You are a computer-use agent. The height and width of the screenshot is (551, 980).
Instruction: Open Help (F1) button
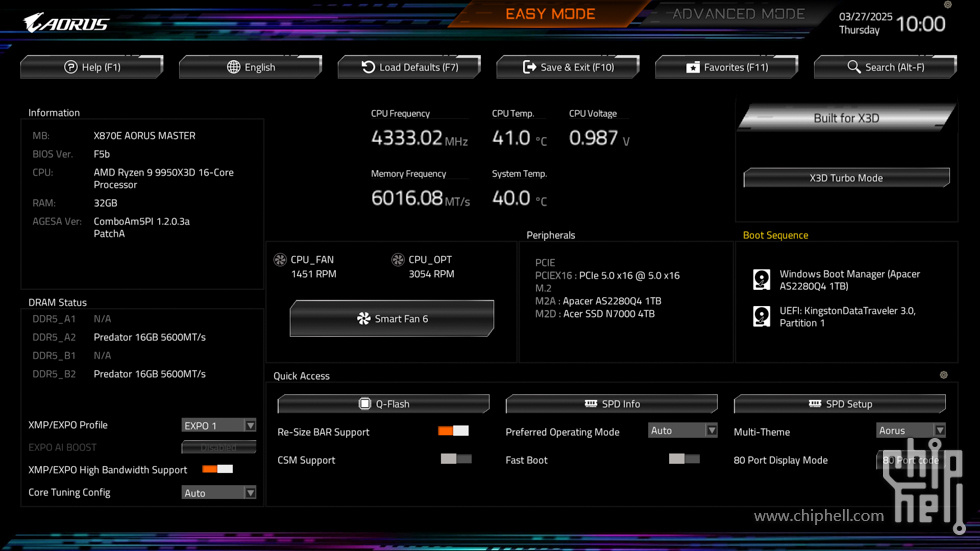(92, 67)
